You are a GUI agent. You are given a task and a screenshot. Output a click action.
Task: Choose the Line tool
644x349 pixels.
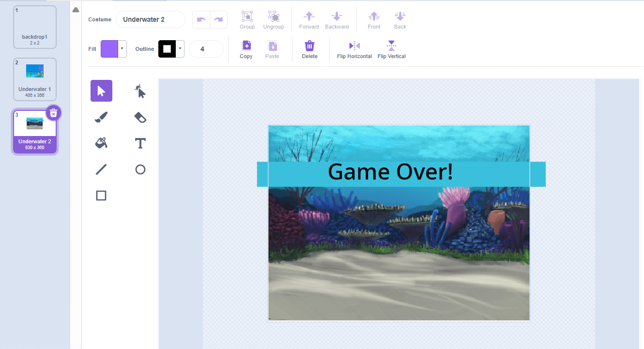click(x=101, y=169)
